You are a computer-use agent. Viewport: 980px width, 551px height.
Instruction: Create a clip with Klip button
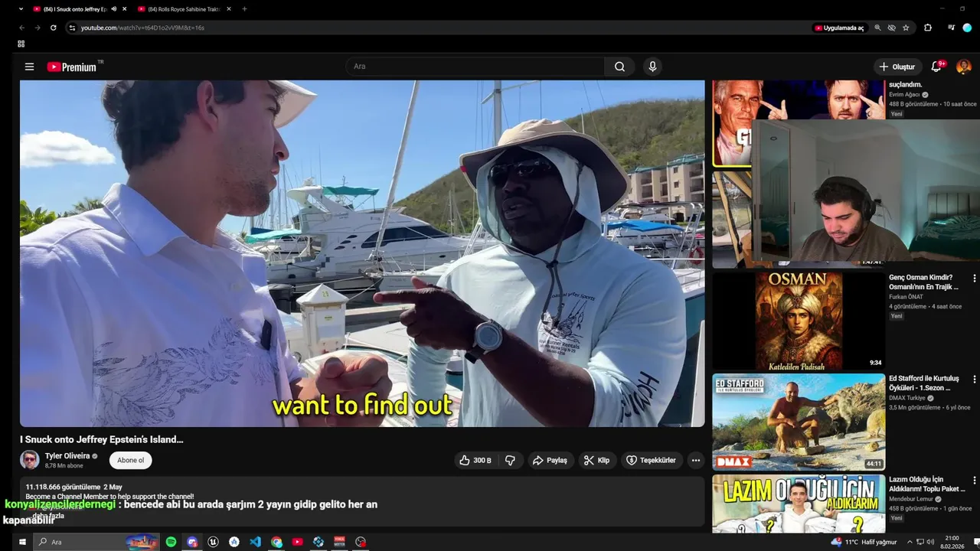(597, 460)
